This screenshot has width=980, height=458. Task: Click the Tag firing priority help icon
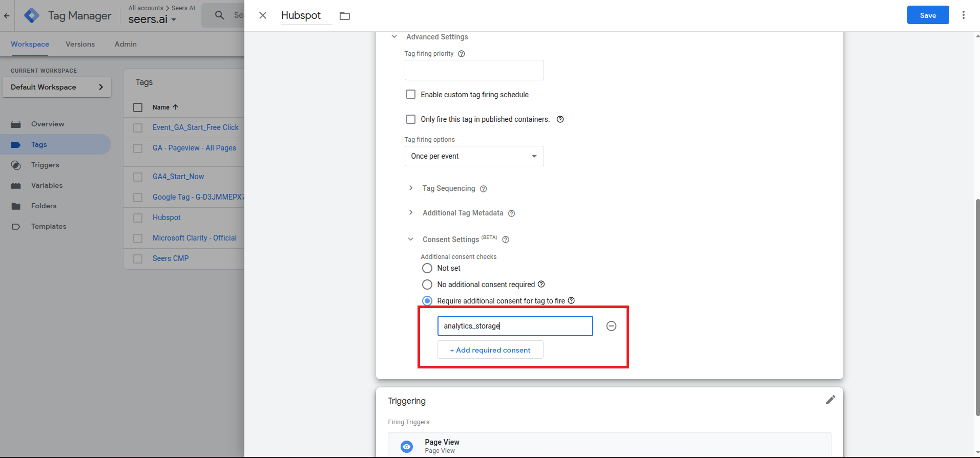(461, 54)
